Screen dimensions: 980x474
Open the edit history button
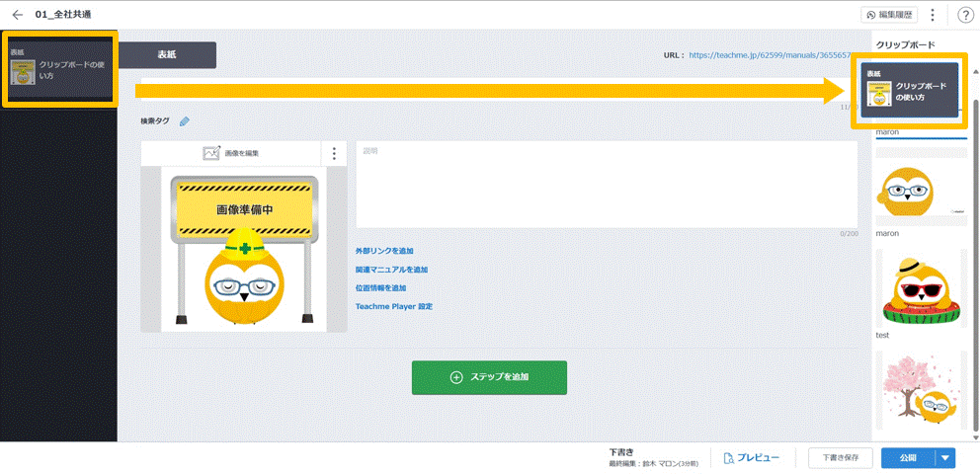(889, 15)
